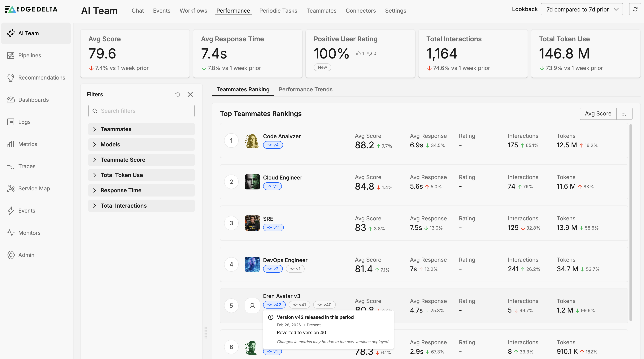This screenshot has height=359, width=644.
Task: Switch to the Performance Trends tab
Action: [x=305, y=89]
